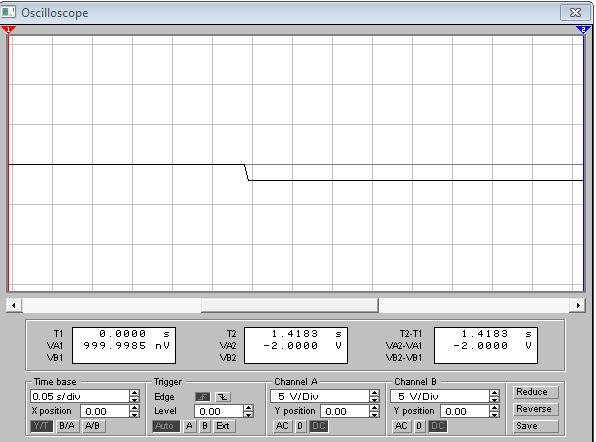Image resolution: width=596 pixels, height=442 pixels.
Task: Close the Oscilloscope window
Action: tap(575, 13)
